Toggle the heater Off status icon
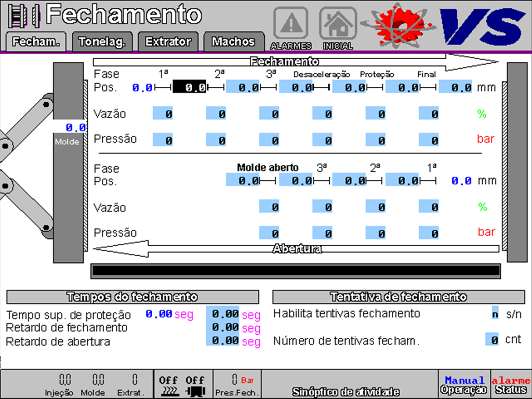The image size is (532, 399). (x=168, y=385)
